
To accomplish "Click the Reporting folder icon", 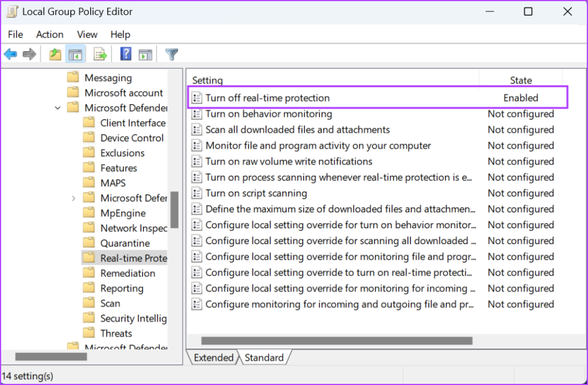I will tap(88, 288).
